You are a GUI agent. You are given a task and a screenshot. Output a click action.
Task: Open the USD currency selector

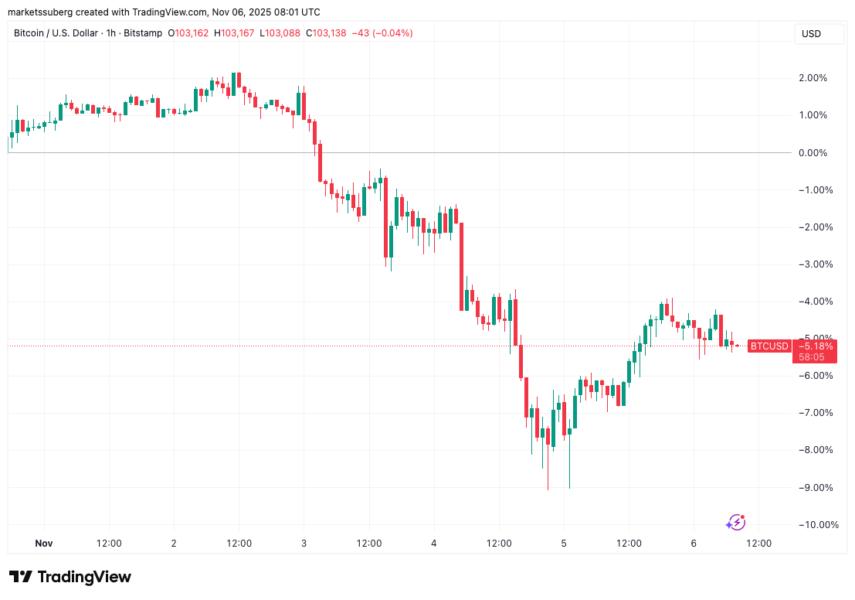tap(811, 34)
